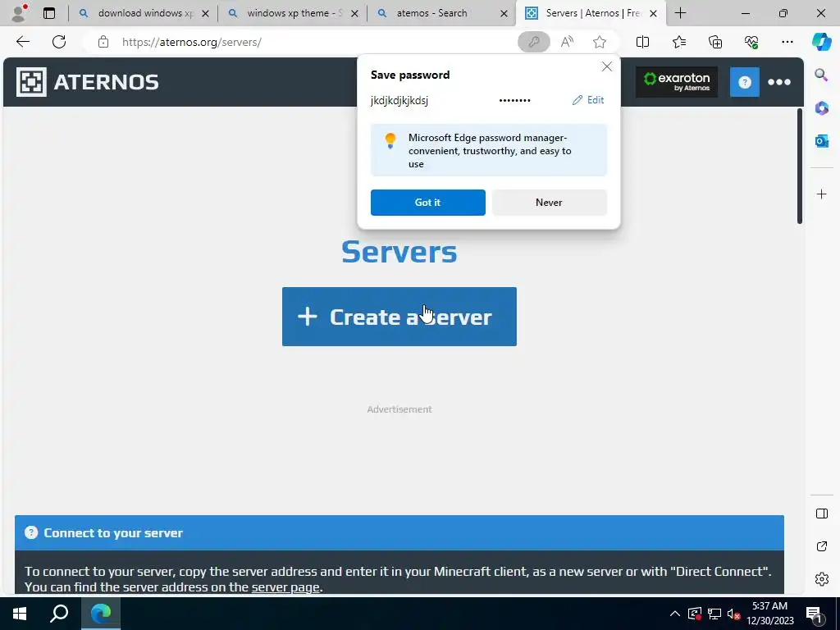Close the Save password popup
Screen dimensions: 840x630
pos(606,66)
